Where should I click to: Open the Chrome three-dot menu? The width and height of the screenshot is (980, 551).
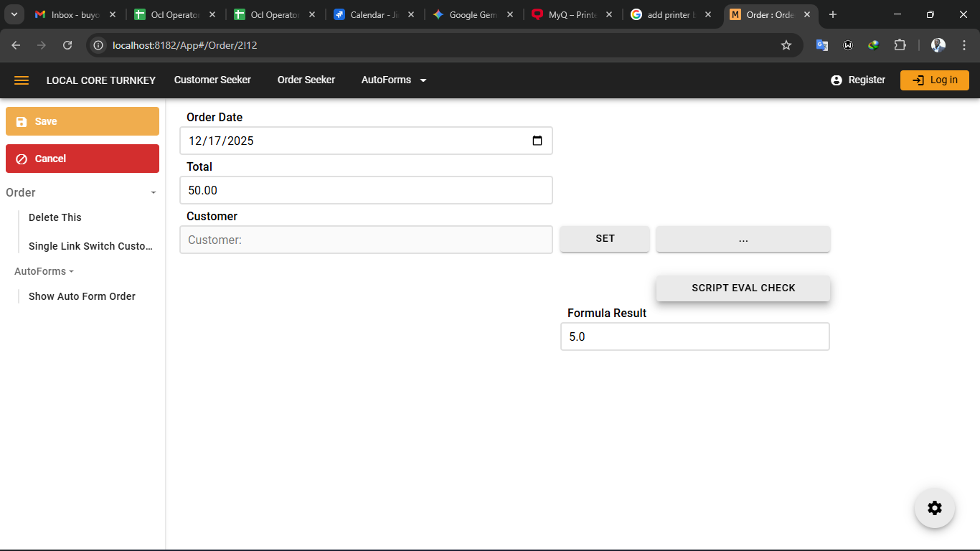963,45
